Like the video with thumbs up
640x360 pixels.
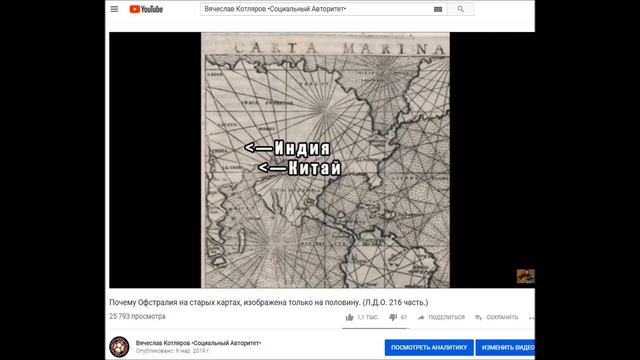(x=349, y=317)
